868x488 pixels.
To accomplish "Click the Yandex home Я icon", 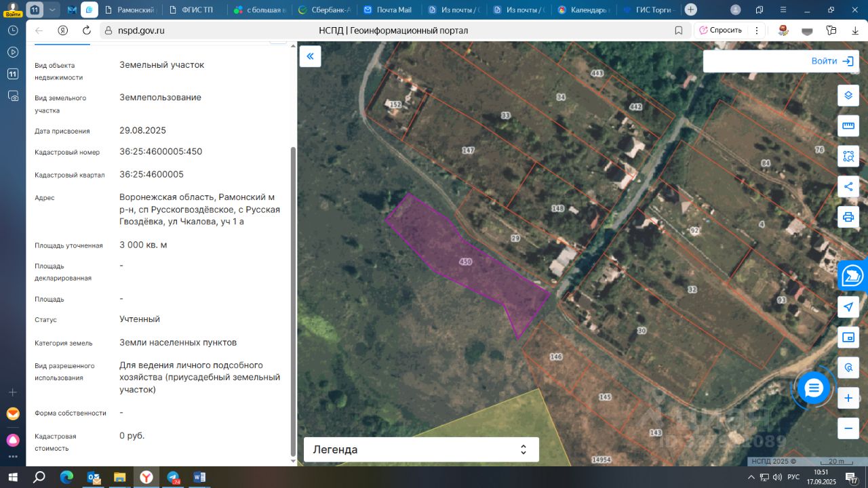I will point(62,30).
